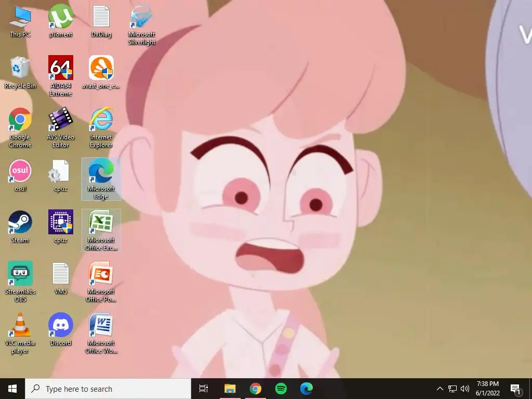
Task: Select the avast_one installer icon
Action: [x=101, y=73]
